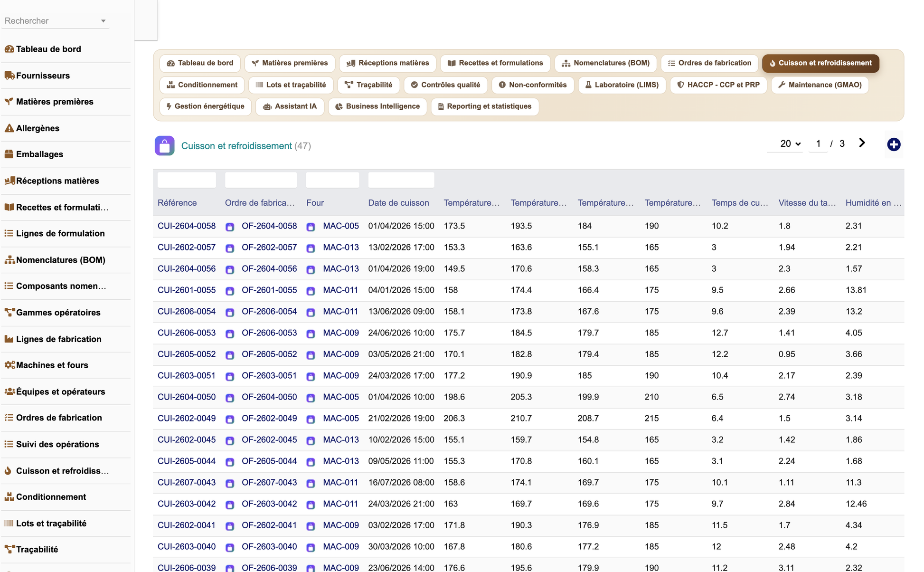The width and height of the screenshot is (924, 572).
Task: Open the Rechercher dropdown in the sidebar
Action: [x=55, y=21]
